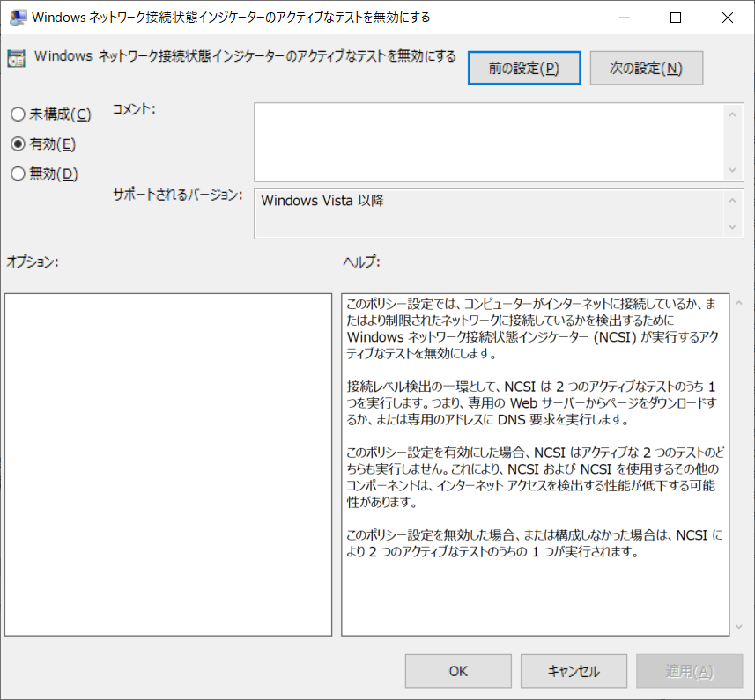Click help paragraph starting このポリシー設定を無効した場合
This screenshot has height=700, width=755.
(x=535, y=543)
